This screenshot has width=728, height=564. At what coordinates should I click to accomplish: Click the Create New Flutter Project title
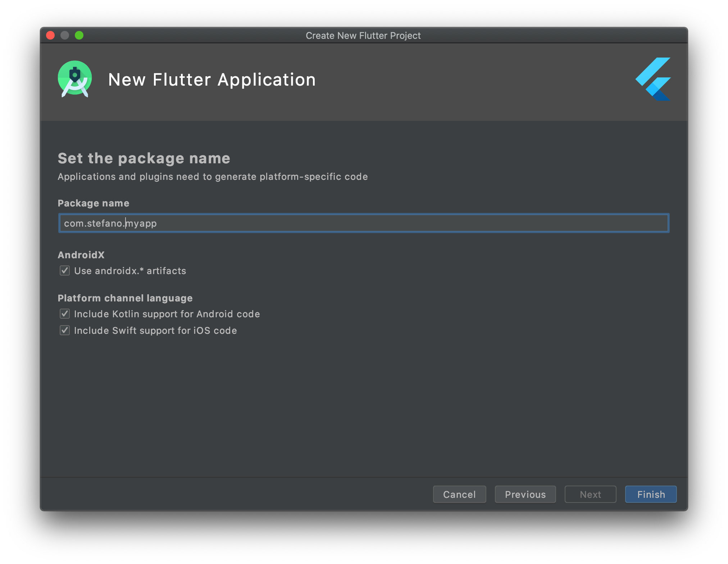[x=363, y=36]
